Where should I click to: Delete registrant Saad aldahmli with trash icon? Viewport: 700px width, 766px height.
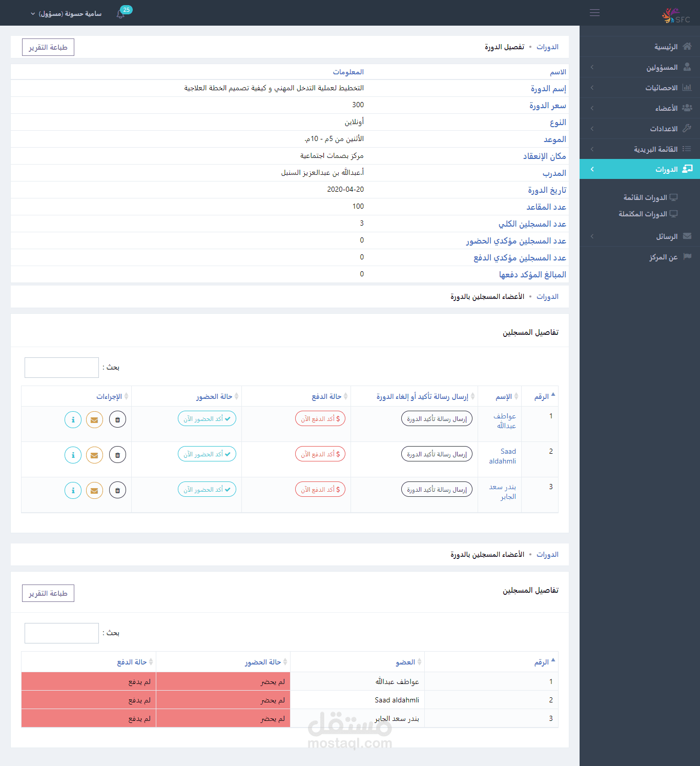(x=117, y=455)
